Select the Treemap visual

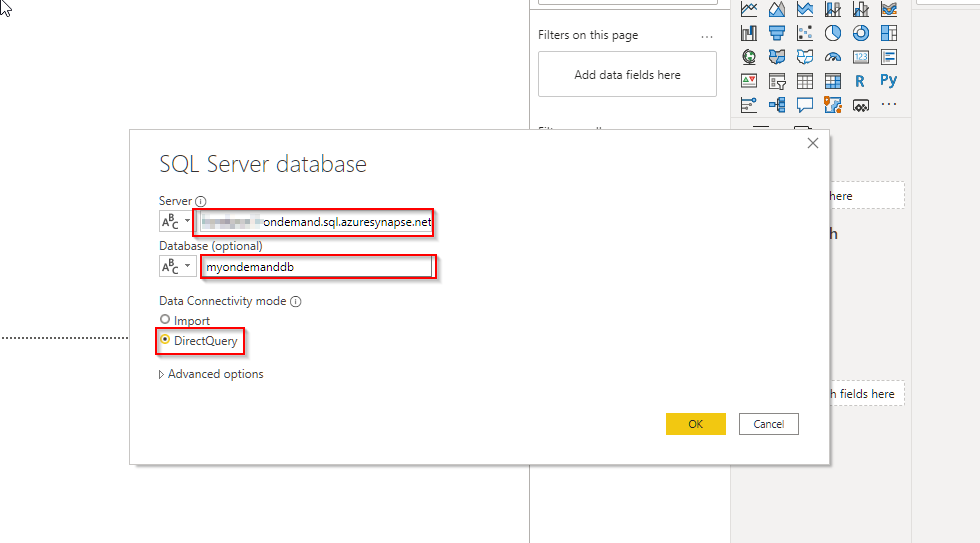click(889, 33)
